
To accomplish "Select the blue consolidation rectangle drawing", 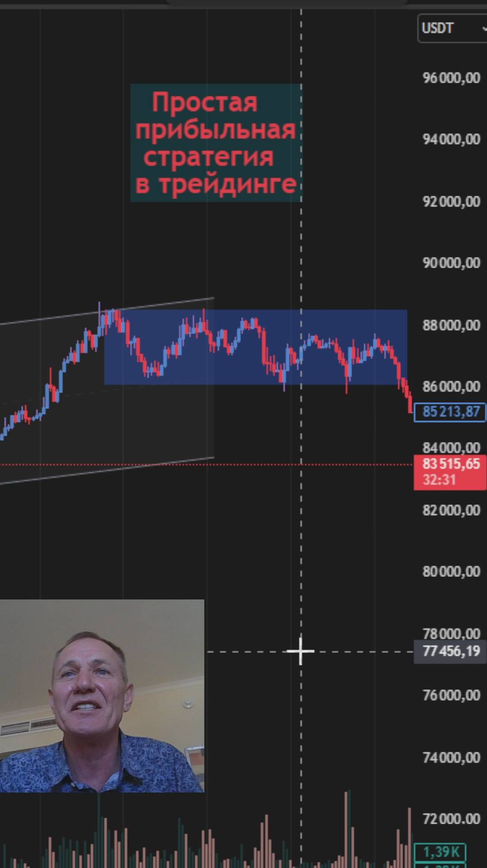I will [256, 347].
